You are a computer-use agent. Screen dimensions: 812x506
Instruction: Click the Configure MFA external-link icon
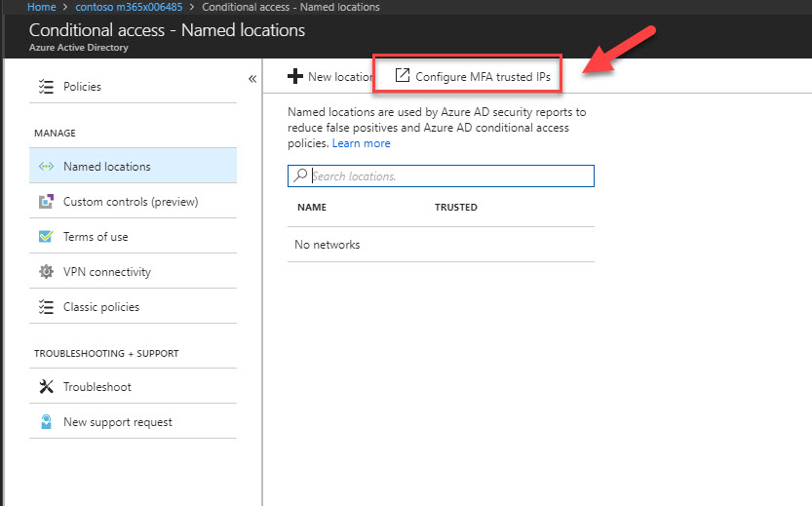pyautogui.click(x=403, y=76)
